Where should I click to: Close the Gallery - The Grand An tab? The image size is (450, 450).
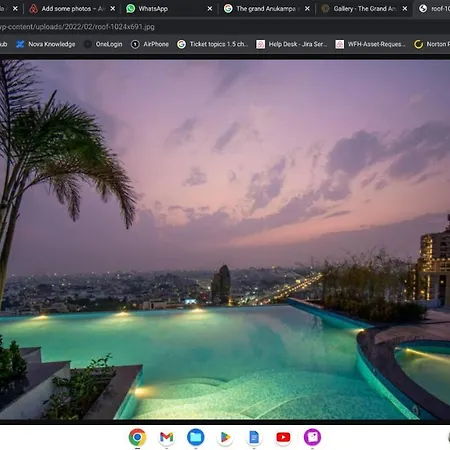(x=405, y=9)
